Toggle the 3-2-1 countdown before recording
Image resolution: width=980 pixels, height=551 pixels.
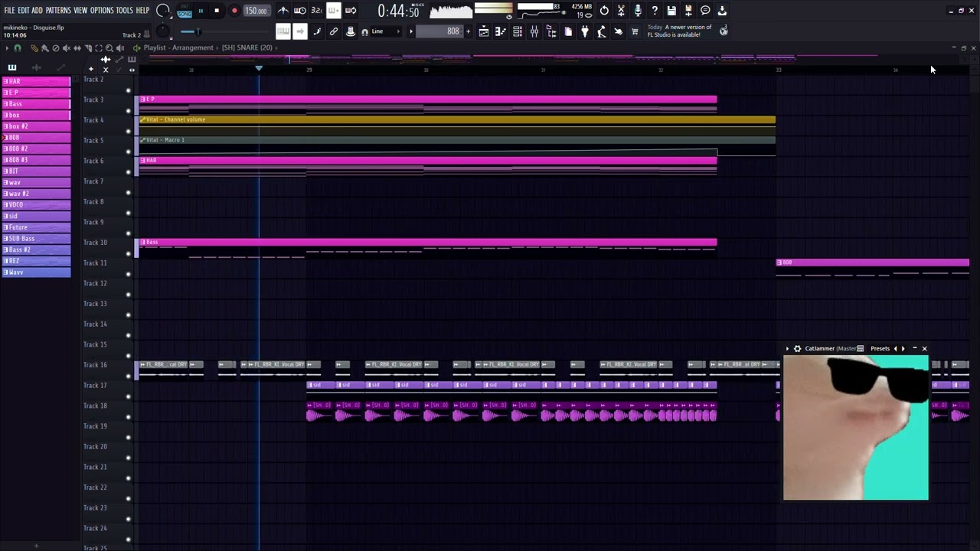[316, 11]
